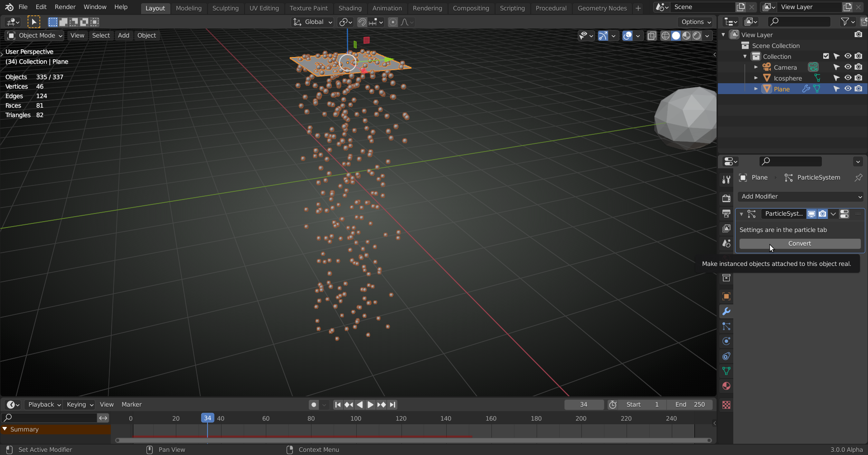Collapse the ParticleSystem modifier panel
This screenshot has height=455, width=868.
click(x=741, y=213)
